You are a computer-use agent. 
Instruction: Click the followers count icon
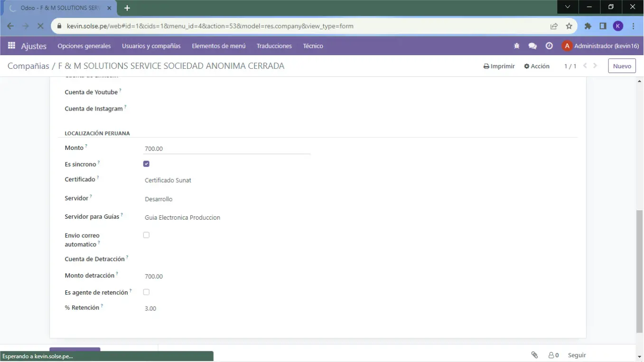(553, 355)
